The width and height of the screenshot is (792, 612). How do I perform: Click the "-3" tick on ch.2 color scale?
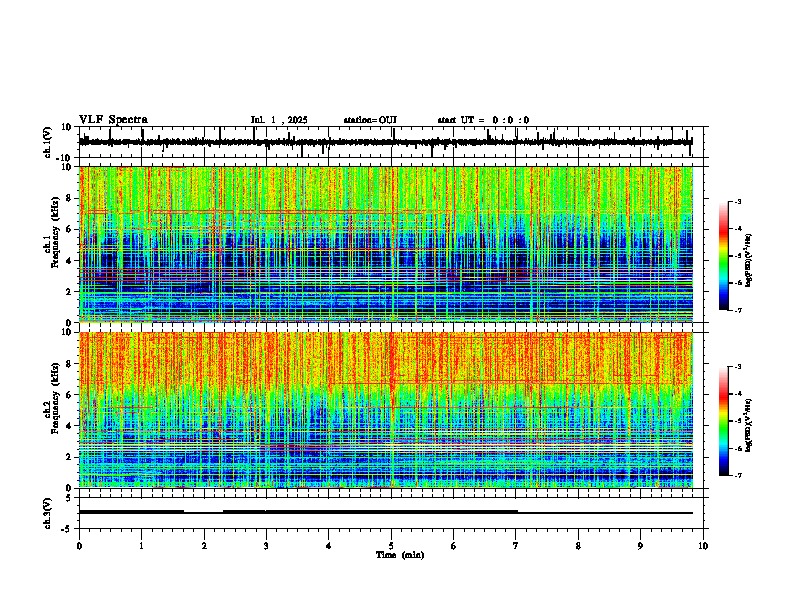point(737,367)
